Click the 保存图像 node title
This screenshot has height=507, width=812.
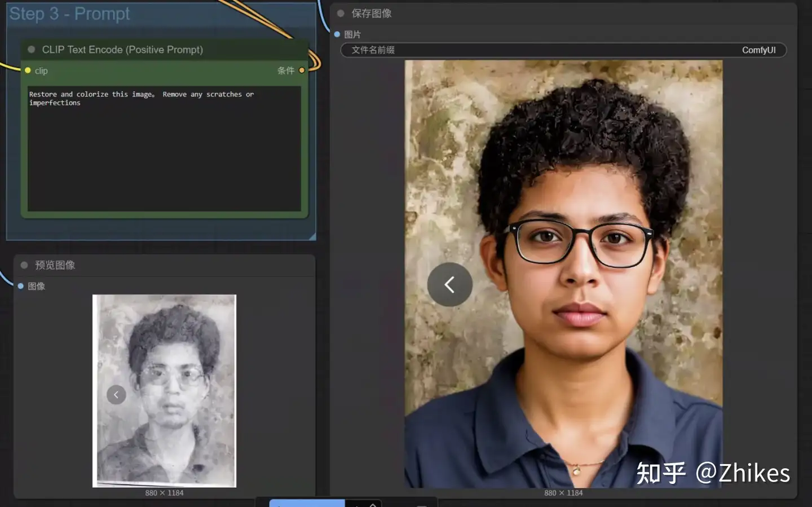point(372,13)
